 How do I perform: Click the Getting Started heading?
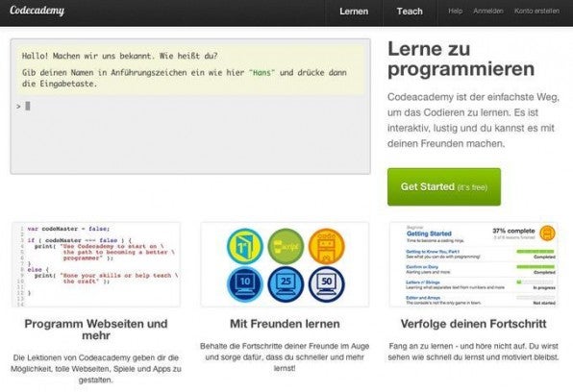[x=429, y=233]
